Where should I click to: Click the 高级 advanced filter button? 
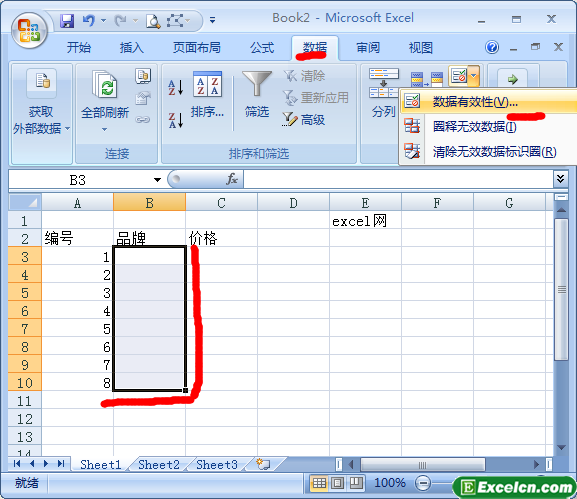(304, 120)
